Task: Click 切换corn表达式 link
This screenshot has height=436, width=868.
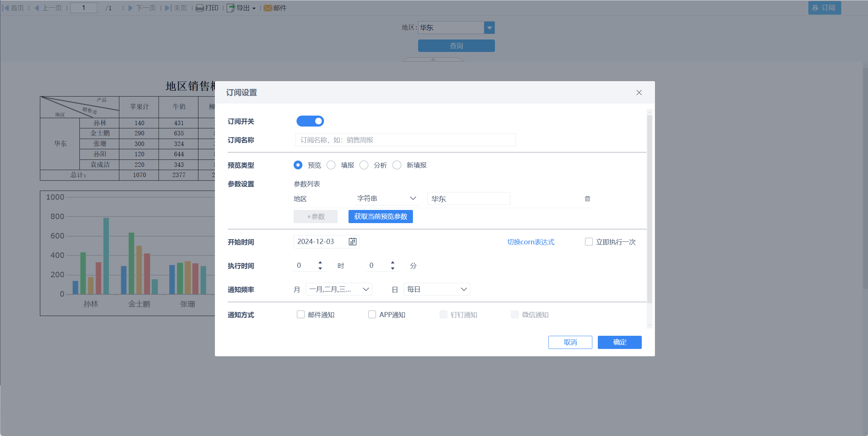Action: point(530,242)
